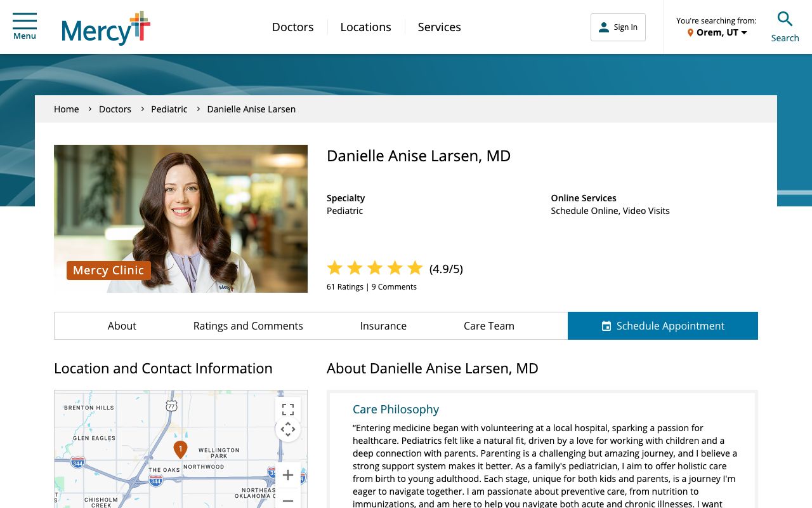This screenshot has width=812, height=508.
Task: Toggle the map fullscreen icon
Action: [x=288, y=410]
